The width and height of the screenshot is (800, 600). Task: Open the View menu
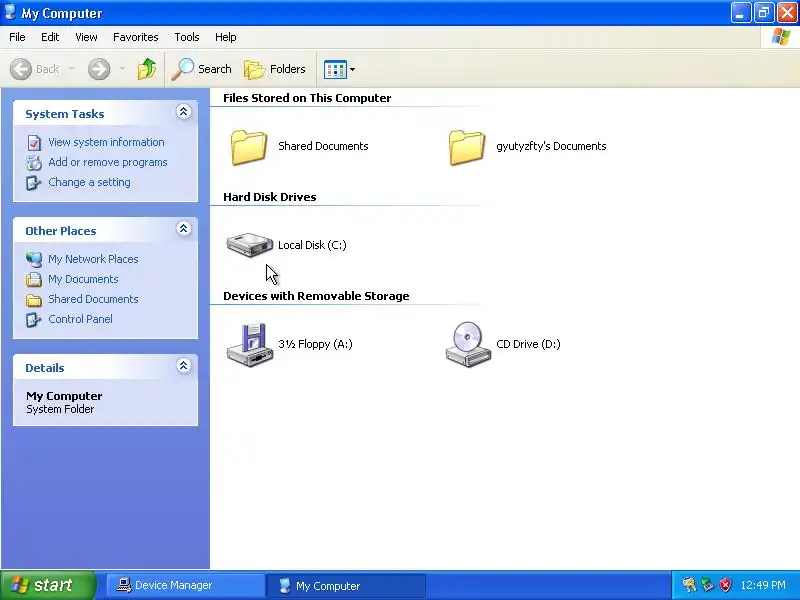pos(86,37)
